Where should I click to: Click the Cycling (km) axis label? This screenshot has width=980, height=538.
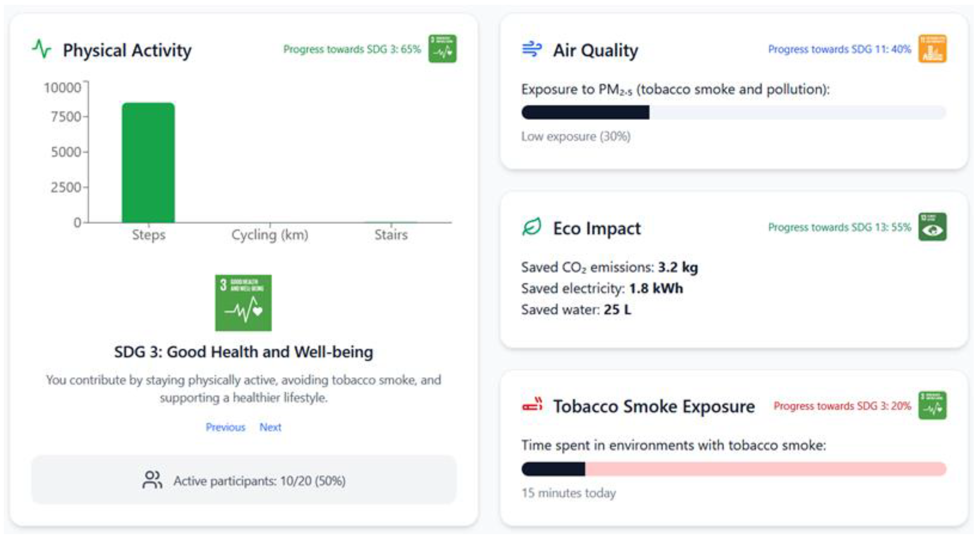pos(270,235)
